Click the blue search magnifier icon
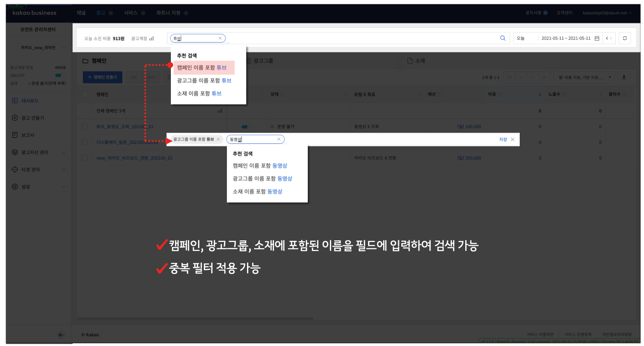Screen dimensions: 644x346 tap(502, 38)
